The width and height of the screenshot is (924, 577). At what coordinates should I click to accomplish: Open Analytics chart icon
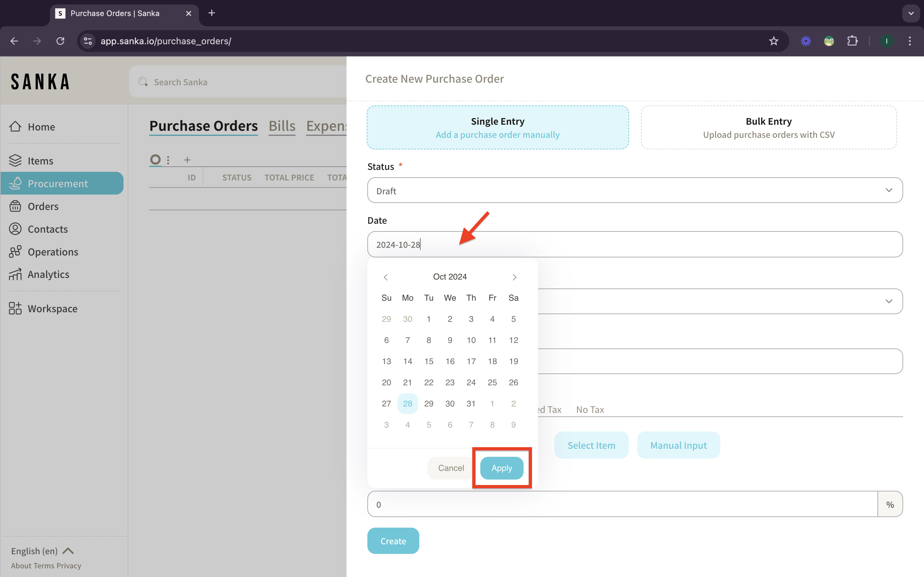pos(15,274)
